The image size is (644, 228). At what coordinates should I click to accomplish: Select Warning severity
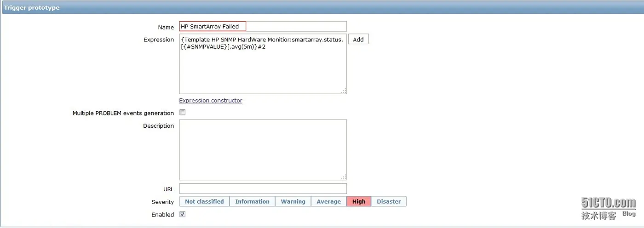tap(293, 201)
